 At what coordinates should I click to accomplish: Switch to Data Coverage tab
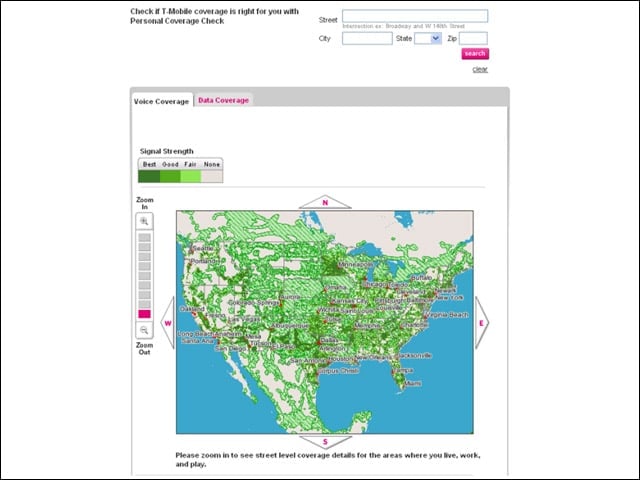pyautogui.click(x=223, y=100)
